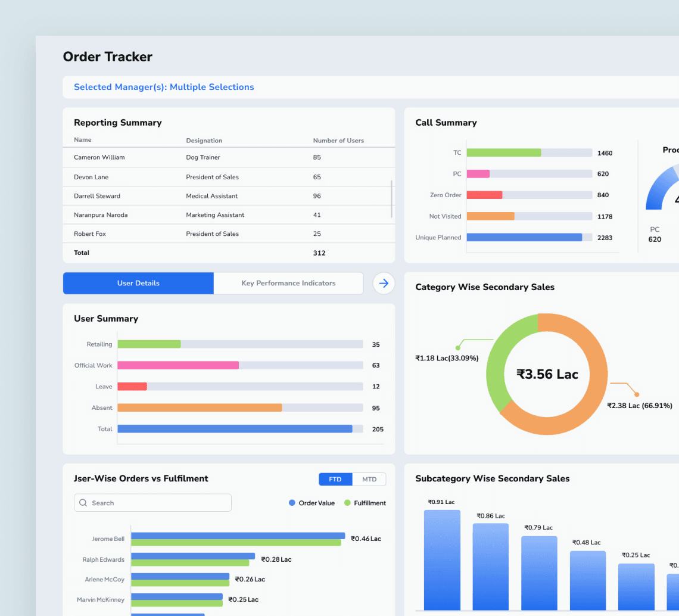
Task: Click the ₹0.79 Lac subcategory bar
Action: [539, 573]
